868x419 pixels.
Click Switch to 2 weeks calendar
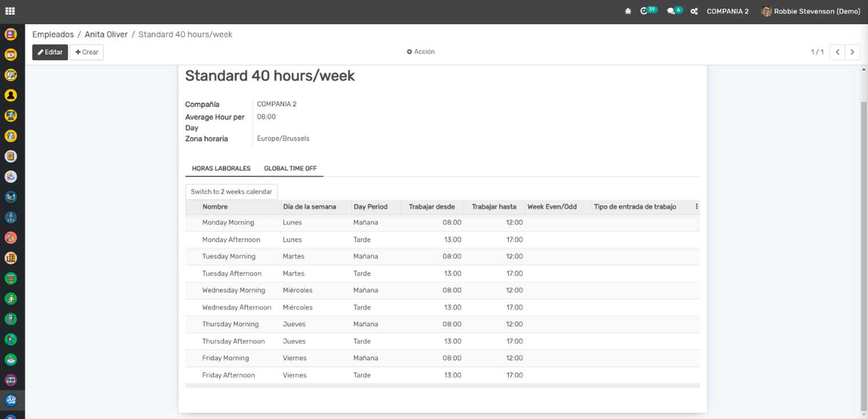[231, 191]
